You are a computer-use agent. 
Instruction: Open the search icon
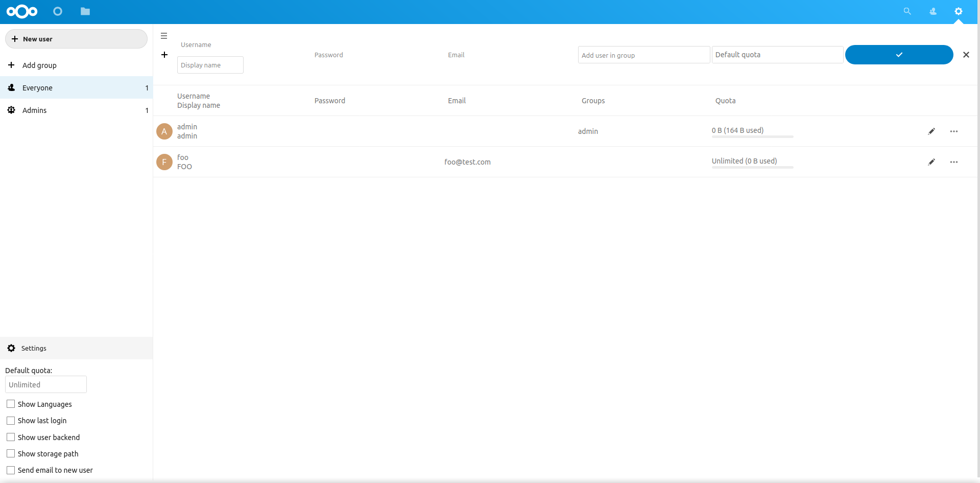pos(907,11)
